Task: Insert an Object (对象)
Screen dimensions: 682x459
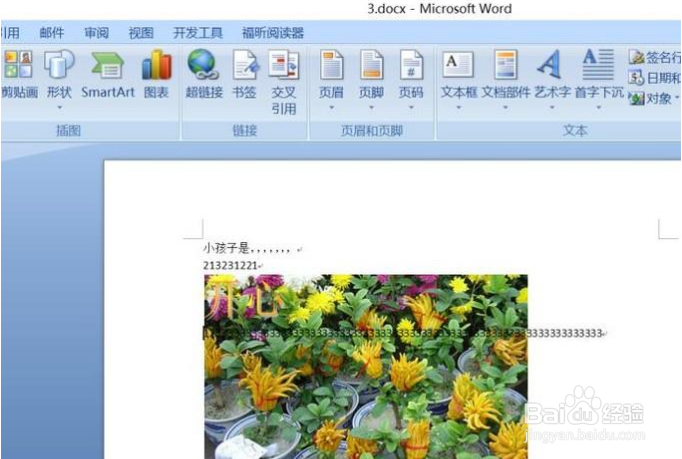Action: (x=650, y=99)
